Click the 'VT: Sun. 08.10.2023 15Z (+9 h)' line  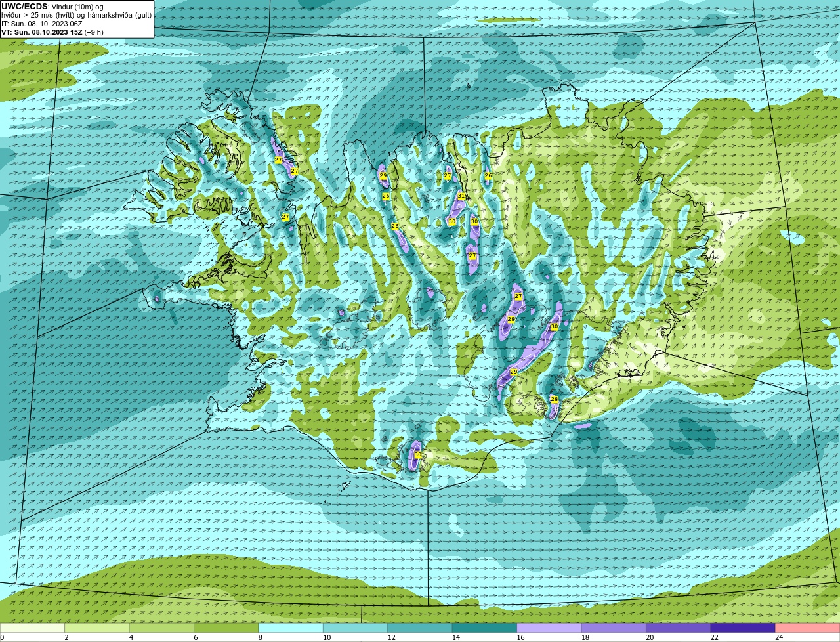tap(52, 32)
